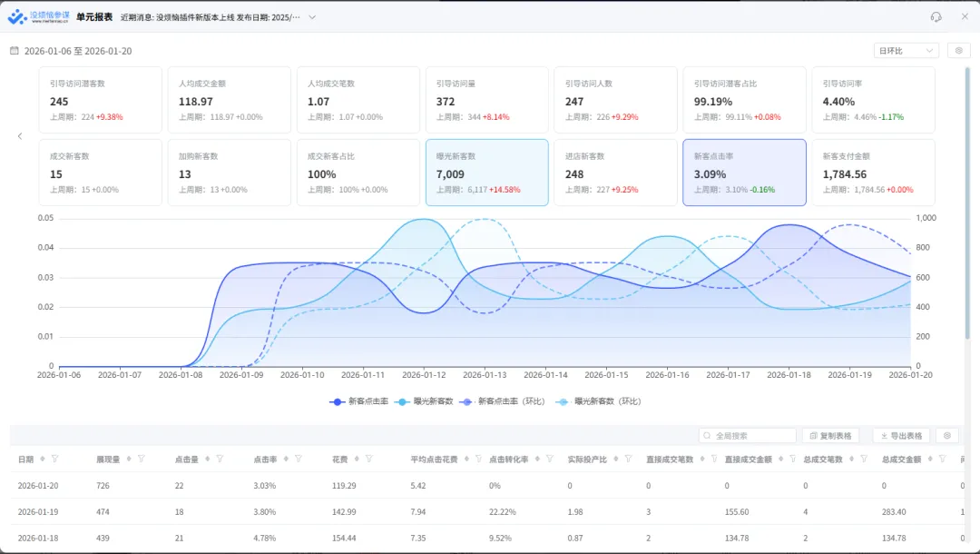Open filter for 点击率 column
Image resolution: width=980 pixels, height=554 pixels.
(299, 459)
